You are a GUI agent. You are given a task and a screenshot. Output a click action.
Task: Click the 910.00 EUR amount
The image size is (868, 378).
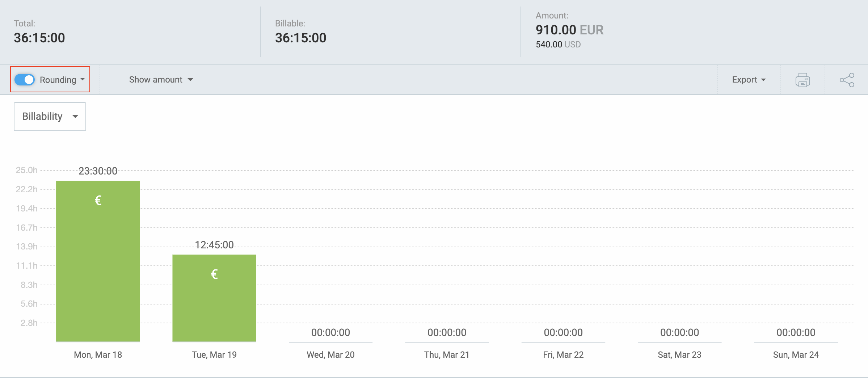coord(569,30)
